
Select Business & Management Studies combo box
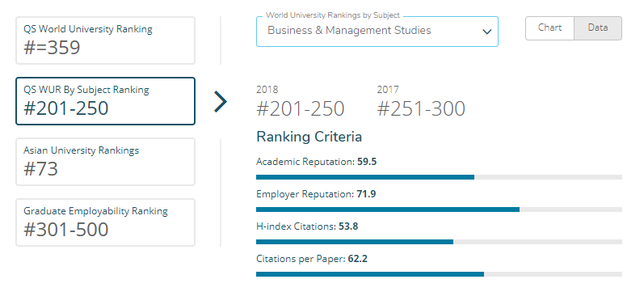[377, 32]
